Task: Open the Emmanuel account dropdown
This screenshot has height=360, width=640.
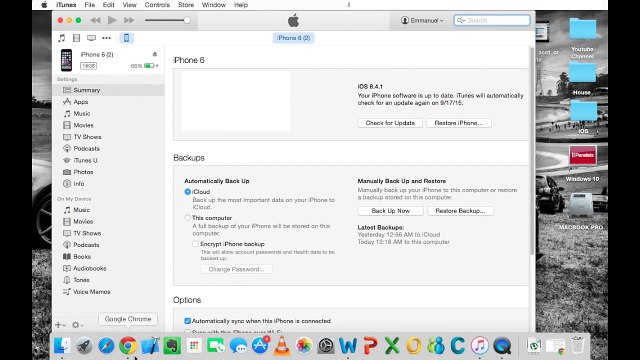Action: pyautogui.click(x=422, y=20)
